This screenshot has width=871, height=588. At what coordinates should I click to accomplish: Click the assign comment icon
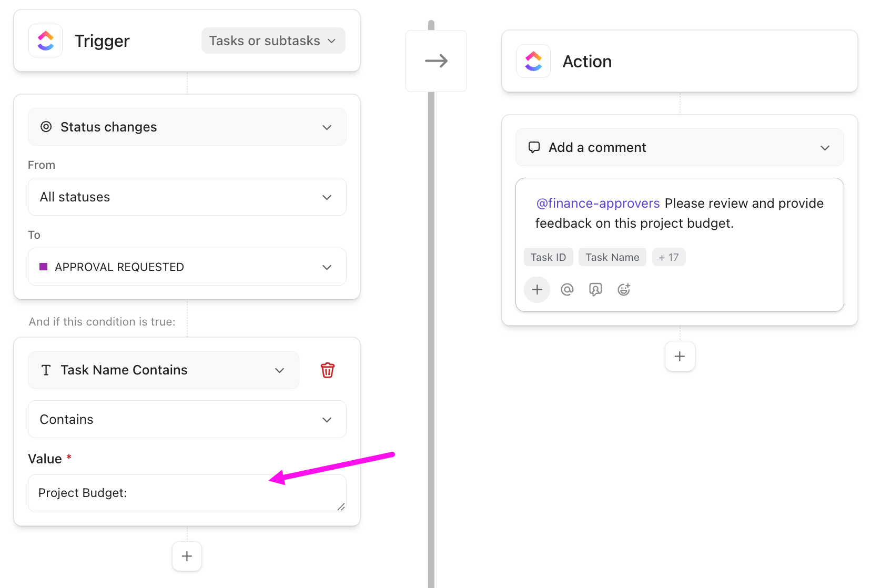pos(595,289)
